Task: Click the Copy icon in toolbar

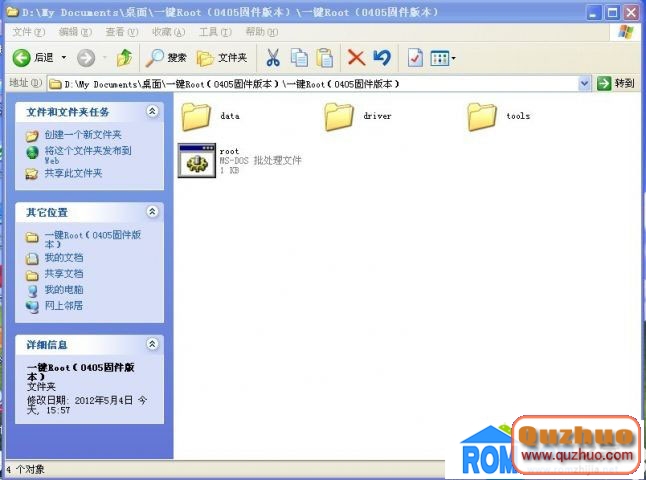Action: (x=299, y=58)
